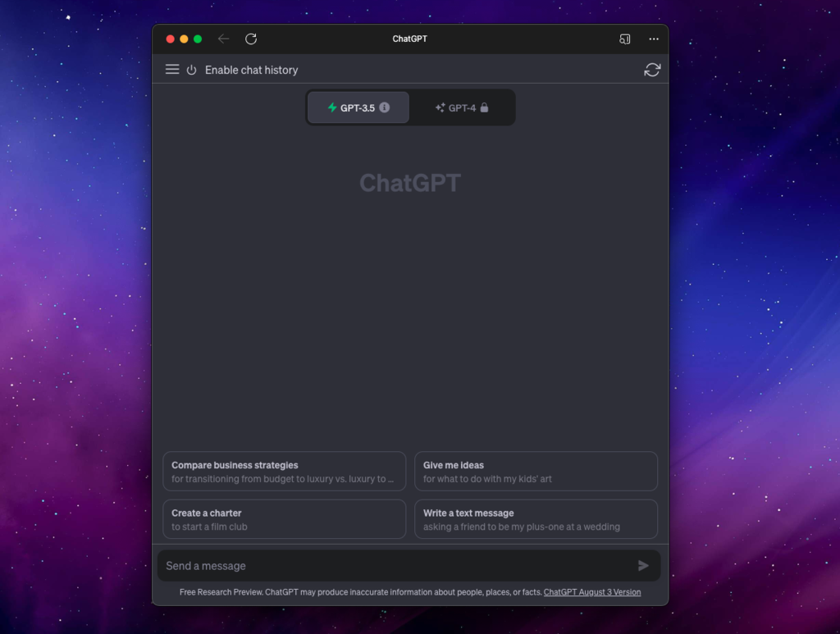The image size is (840, 634).
Task: Select the GPT-3.5 tab
Action: click(358, 107)
